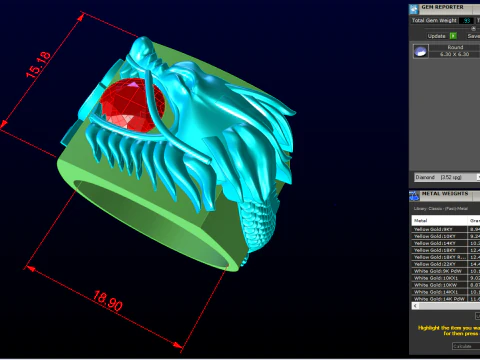
Task: Select the White Gold 10KW row
Action: click(x=446, y=285)
